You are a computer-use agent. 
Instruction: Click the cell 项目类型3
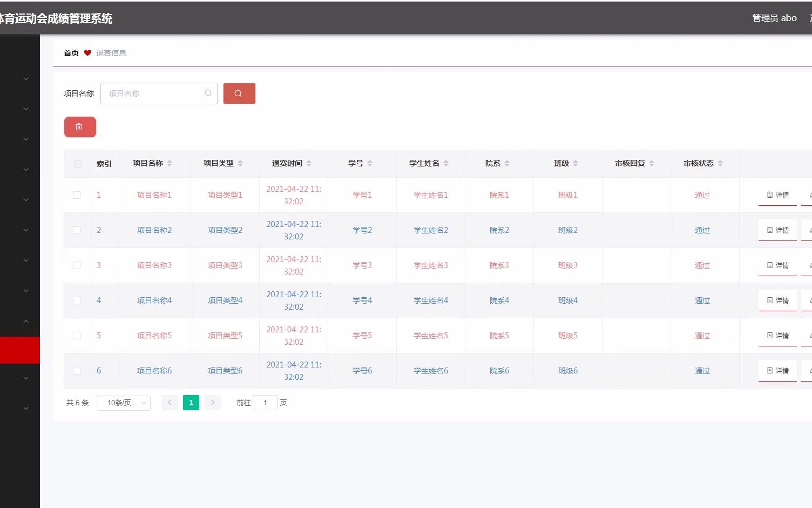point(225,265)
